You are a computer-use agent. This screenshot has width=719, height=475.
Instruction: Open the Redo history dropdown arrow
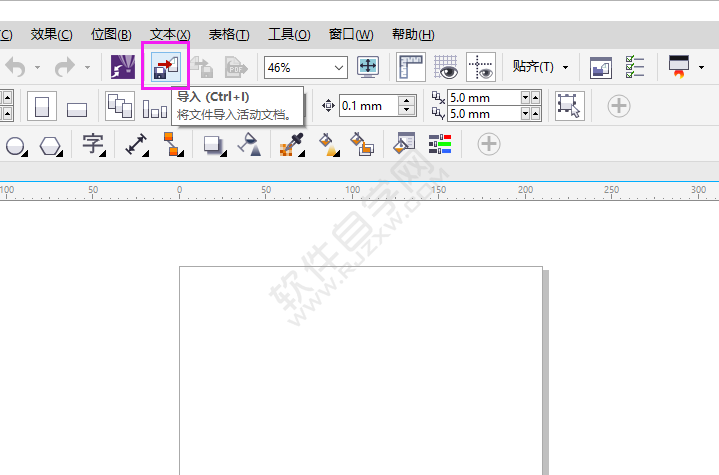(x=87, y=67)
